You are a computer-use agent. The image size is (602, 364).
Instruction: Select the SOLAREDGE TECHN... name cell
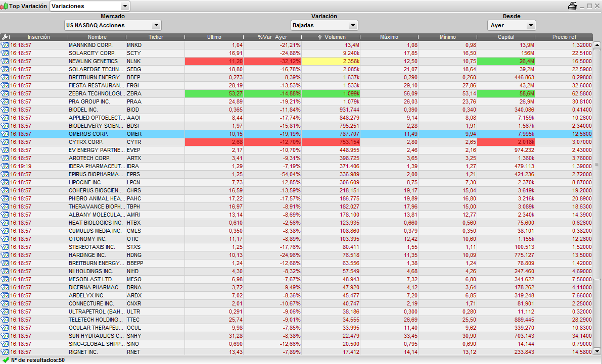(97, 69)
